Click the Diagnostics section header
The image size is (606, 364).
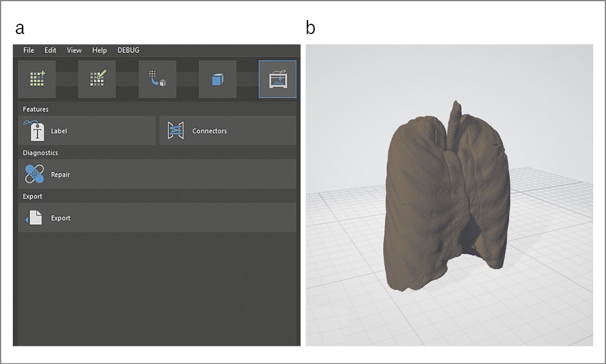[x=40, y=153]
